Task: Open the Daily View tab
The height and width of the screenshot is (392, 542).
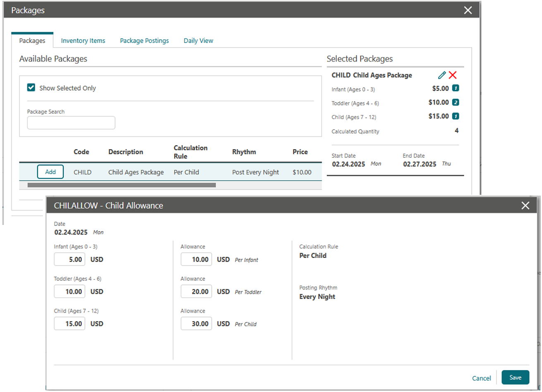Action: (199, 41)
